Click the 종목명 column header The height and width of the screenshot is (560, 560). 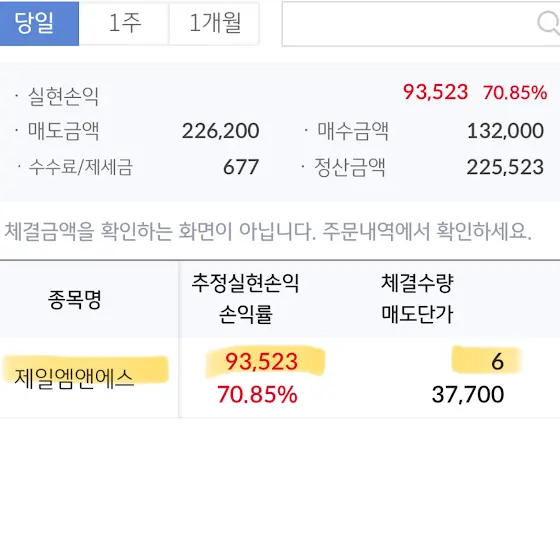coord(75,299)
